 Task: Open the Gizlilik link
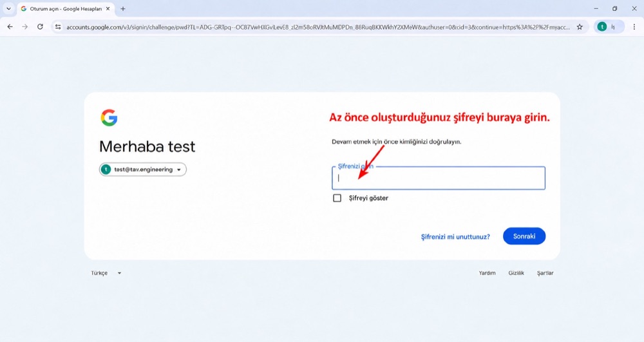[x=516, y=273]
